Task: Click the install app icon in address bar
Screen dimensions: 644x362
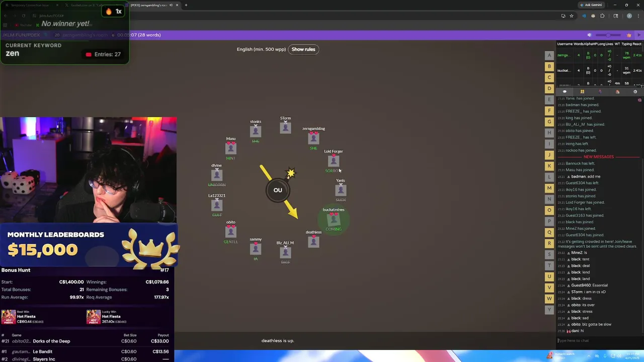Action: [563, 16]
